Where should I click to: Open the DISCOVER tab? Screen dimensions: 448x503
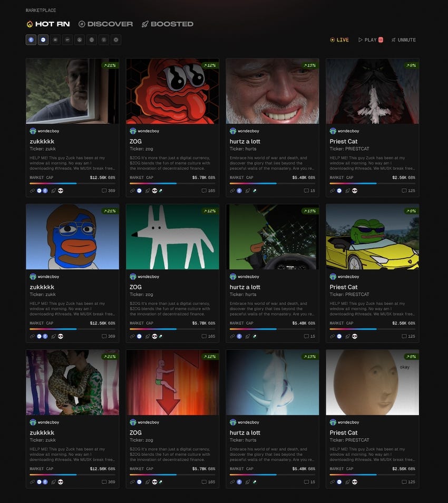(x=106, y=24)
